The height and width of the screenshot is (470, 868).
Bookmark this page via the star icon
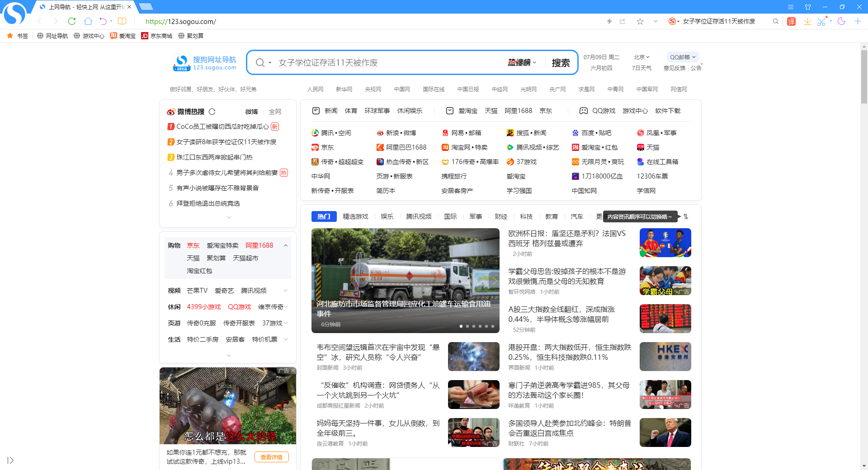click(640, 21)
